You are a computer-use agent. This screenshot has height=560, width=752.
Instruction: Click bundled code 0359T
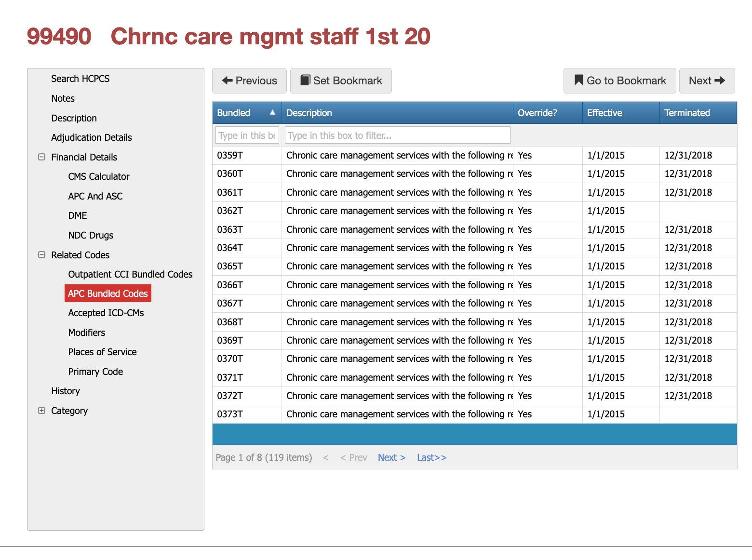(x=230, y=155)
